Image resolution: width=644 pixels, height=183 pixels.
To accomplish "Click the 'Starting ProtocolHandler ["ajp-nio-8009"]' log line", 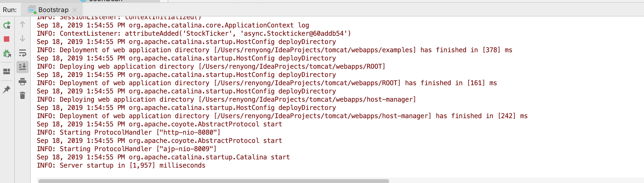I will [127, 149].
